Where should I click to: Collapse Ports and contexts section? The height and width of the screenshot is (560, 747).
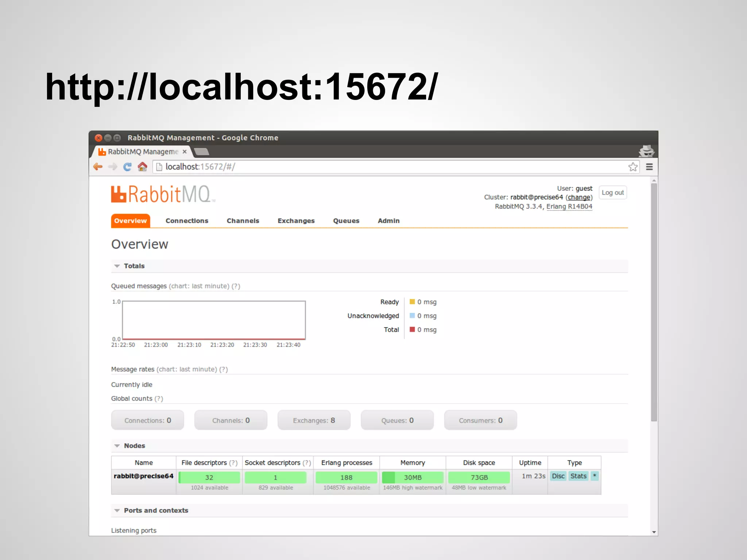[156, 510]
